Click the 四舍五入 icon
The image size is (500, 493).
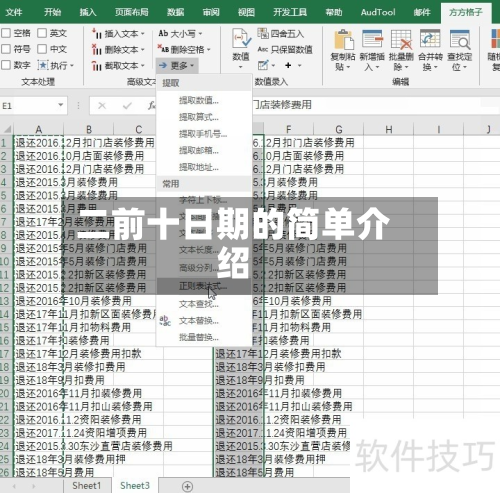point(263,33)
